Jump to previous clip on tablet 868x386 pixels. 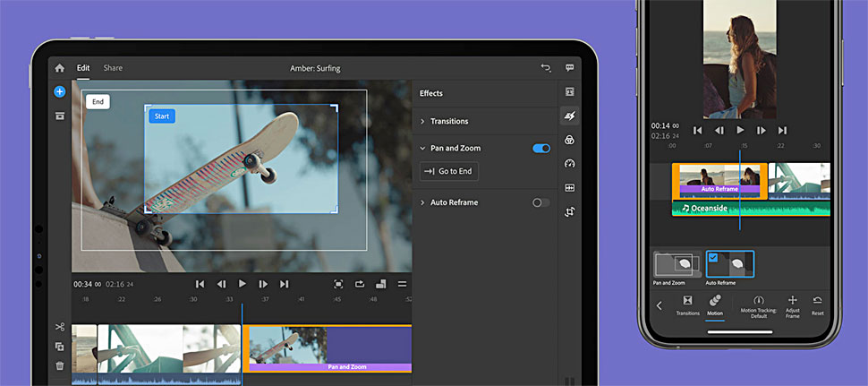click(x=200, y=284)
